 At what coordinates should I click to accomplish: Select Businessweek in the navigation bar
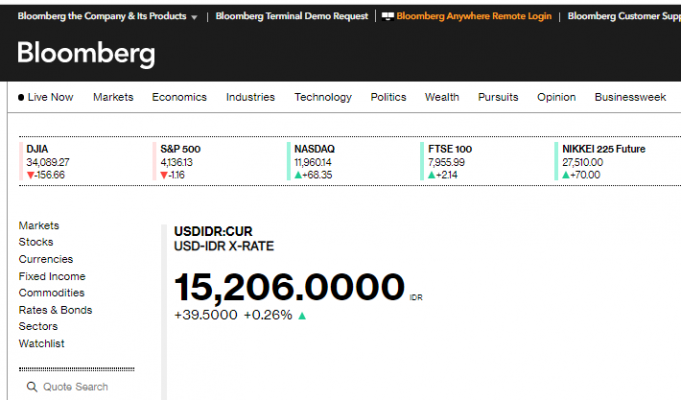tap(630, 97)
